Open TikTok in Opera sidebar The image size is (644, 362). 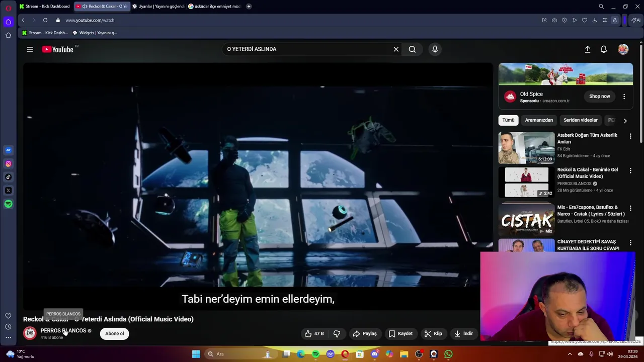(8, 177)
